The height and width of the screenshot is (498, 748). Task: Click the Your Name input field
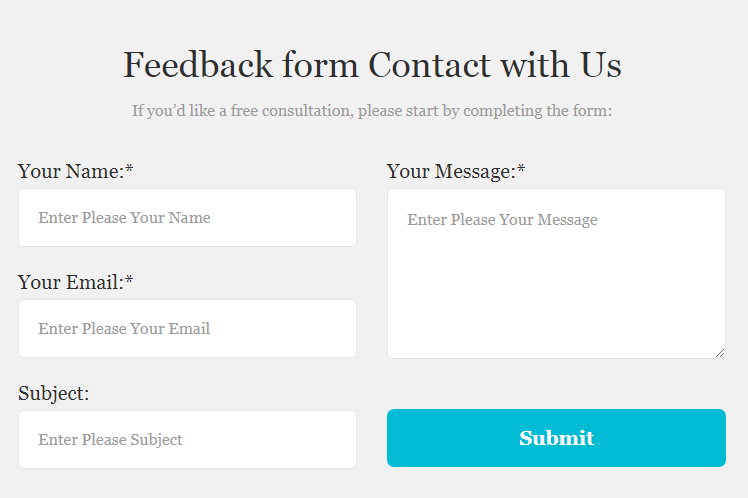click(187, 218)
